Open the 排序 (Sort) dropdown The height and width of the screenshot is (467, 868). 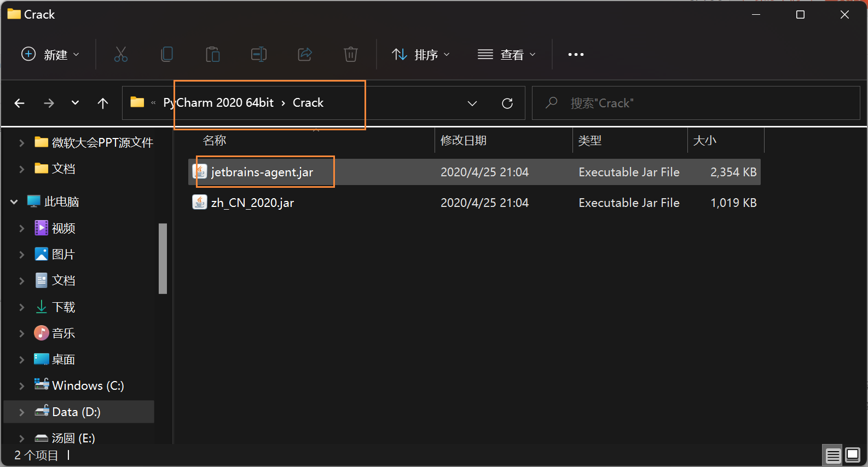pos(420,54)
